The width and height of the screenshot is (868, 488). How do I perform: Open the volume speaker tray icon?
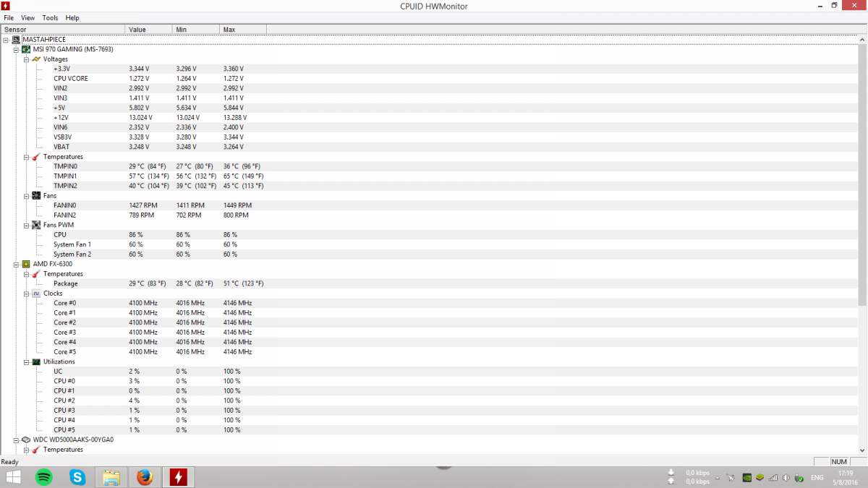(x=786, y=478)
